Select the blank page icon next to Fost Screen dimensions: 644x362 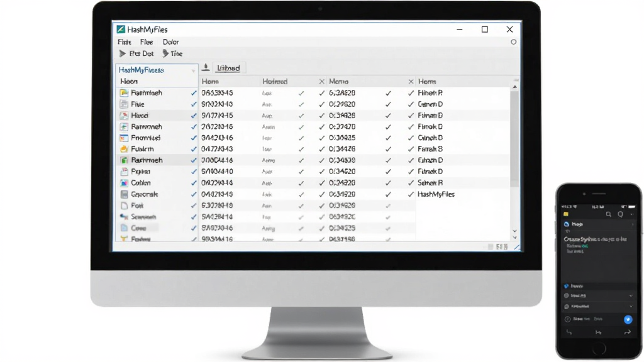(124, 206)
